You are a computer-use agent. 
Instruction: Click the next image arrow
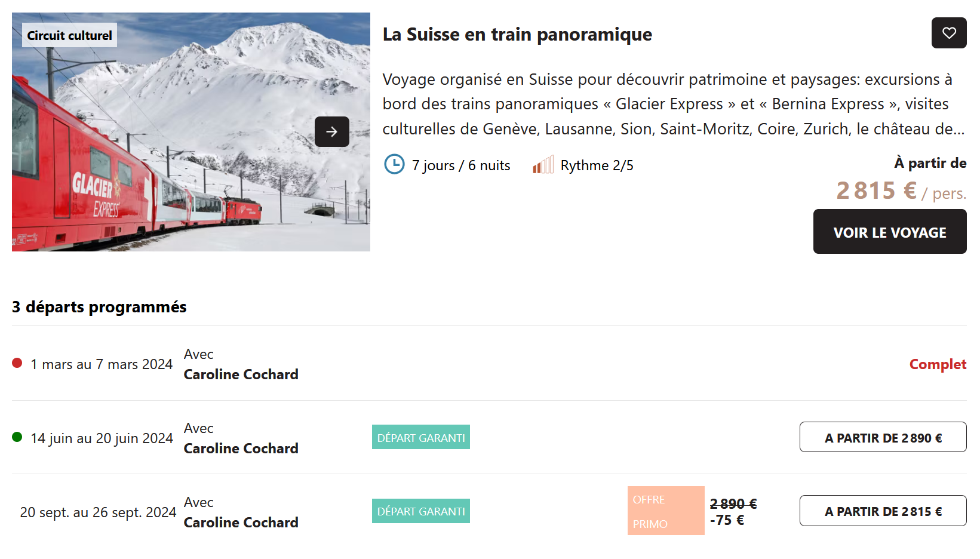pos(332,131)
